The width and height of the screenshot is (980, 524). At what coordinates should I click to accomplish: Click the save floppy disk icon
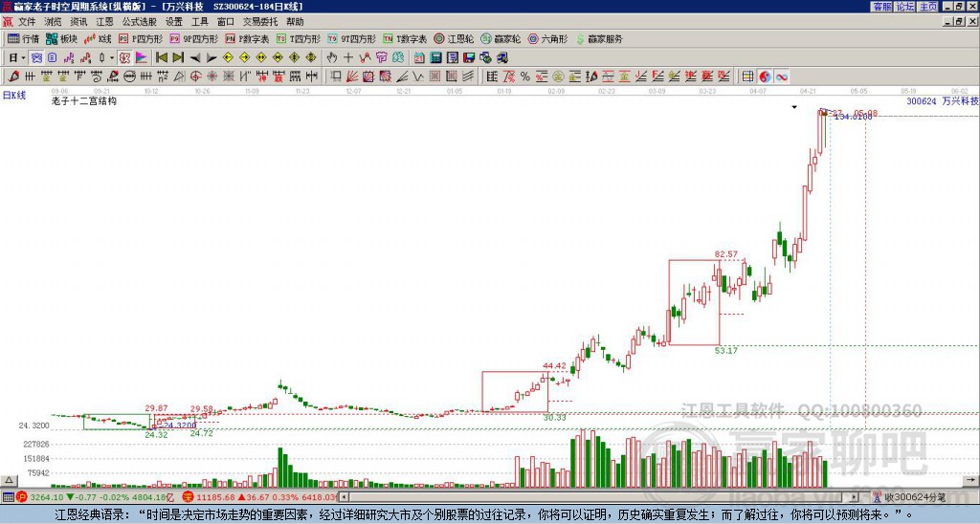coord(469,58)
